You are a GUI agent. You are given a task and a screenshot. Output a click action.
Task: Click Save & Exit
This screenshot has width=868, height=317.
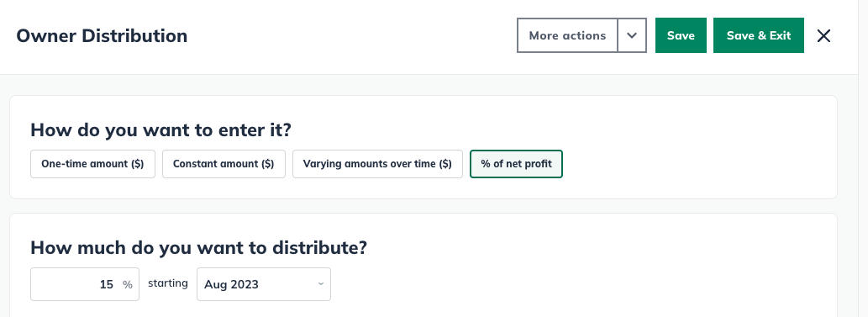[x=759, y=35]
